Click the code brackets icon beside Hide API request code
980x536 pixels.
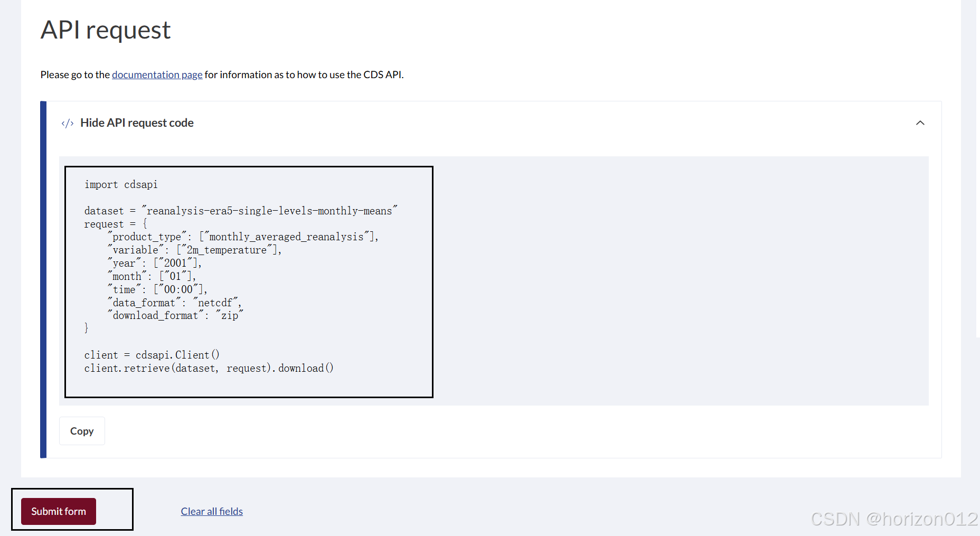coord(67,123)
